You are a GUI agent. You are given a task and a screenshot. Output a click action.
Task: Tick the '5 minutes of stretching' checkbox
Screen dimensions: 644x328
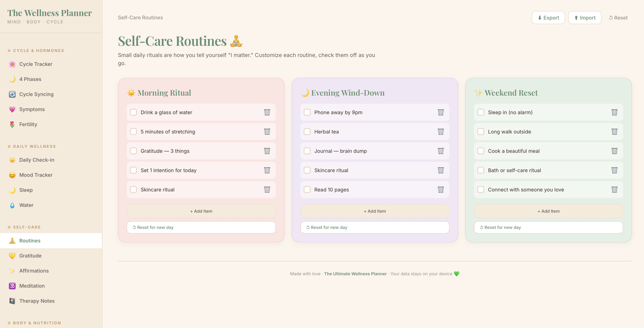tap(134, 132)
